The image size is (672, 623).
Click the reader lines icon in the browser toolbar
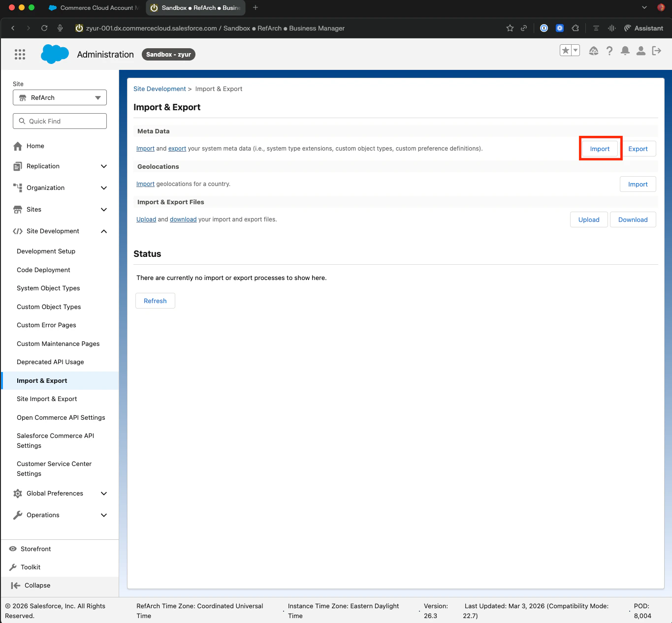tap(596, 28)
